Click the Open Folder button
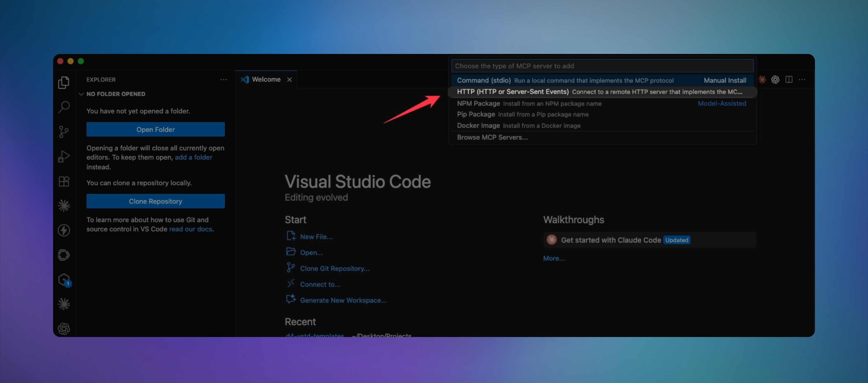Image resolution: width=868 pixels, height=383 pixels. pyautogui.click(x=155, y=129)
